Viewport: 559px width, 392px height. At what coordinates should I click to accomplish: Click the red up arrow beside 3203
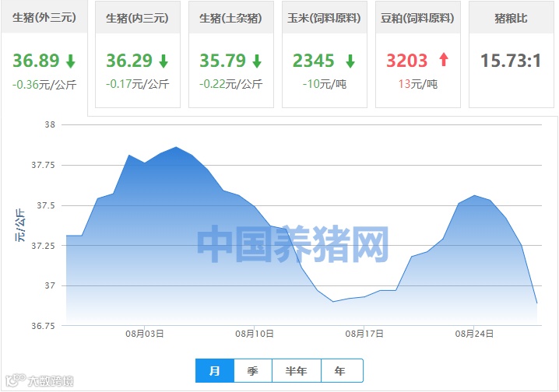[x=444, y=59]
